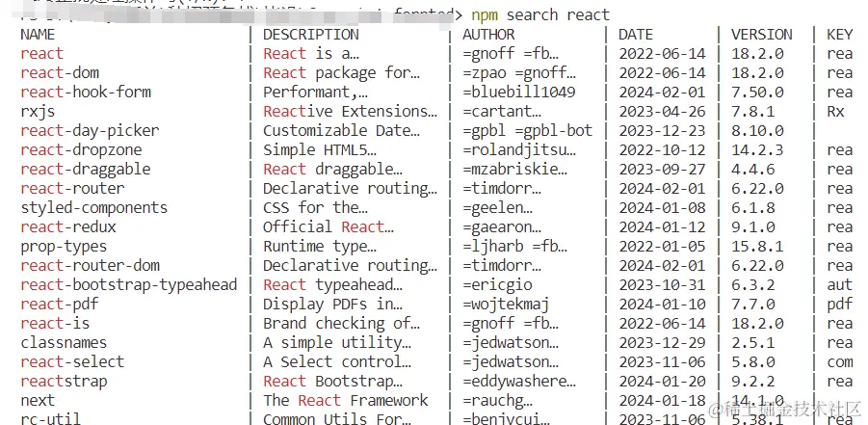
Task: Click keyword 'Rx' in rxjs row
Action: pos(835,112)
